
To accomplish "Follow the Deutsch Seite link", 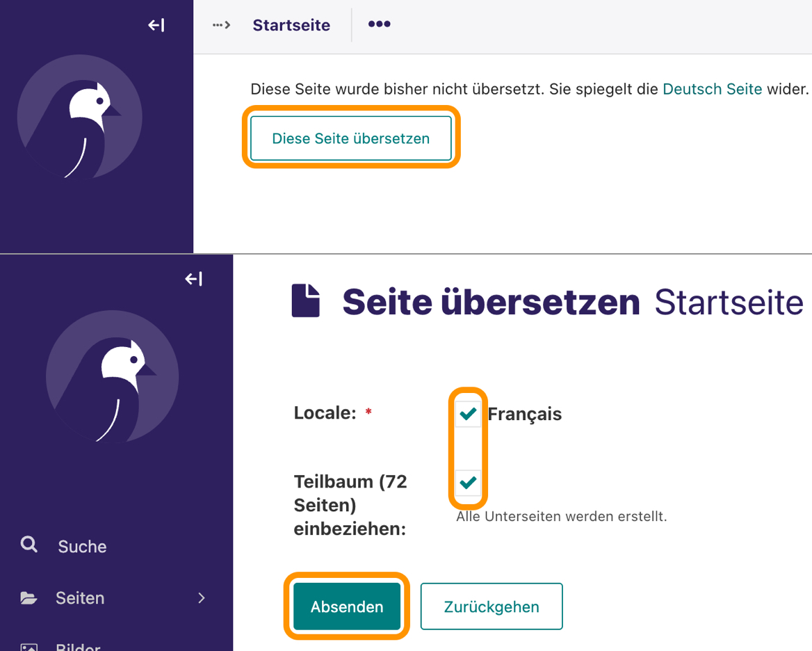I will [713, 89].
